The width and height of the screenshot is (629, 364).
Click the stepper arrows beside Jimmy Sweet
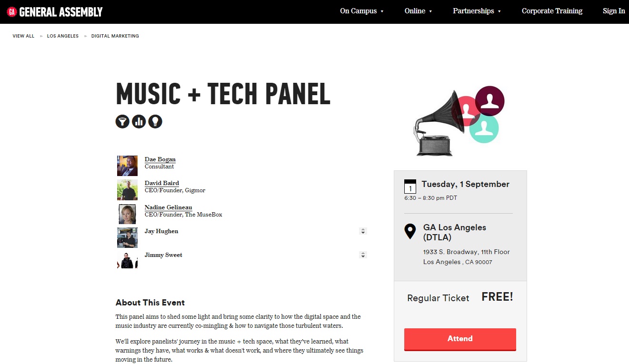[x=363, y=255]
